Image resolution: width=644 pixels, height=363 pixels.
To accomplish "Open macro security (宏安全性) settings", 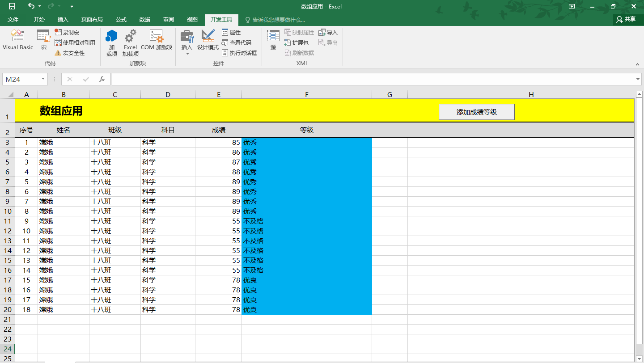I will (70, 53).
